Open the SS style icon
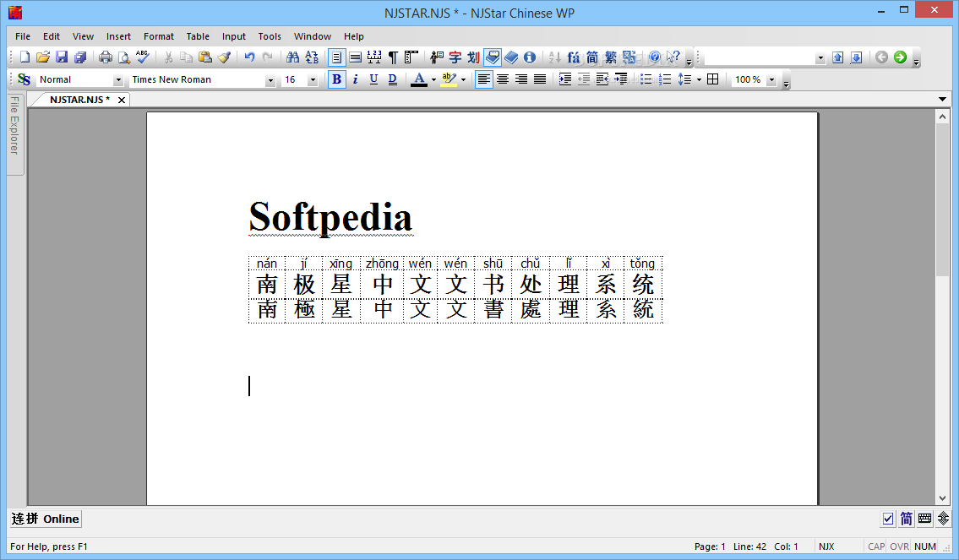Viewport: 959px width, 560px height. pos(24,79)
